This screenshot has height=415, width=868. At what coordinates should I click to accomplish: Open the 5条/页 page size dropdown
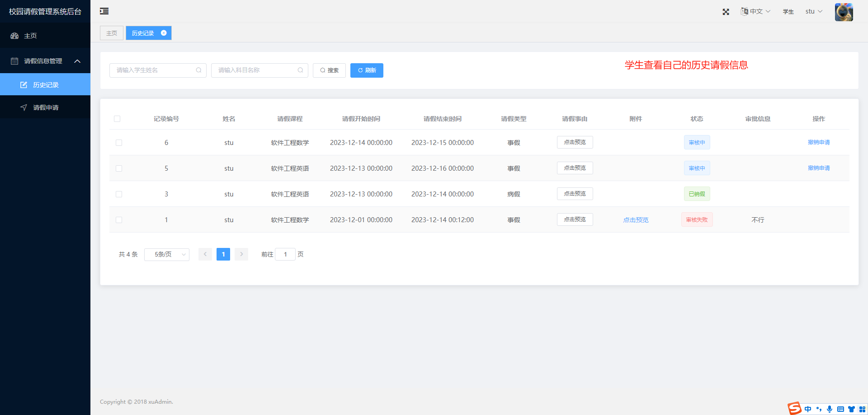click(166, 255)
